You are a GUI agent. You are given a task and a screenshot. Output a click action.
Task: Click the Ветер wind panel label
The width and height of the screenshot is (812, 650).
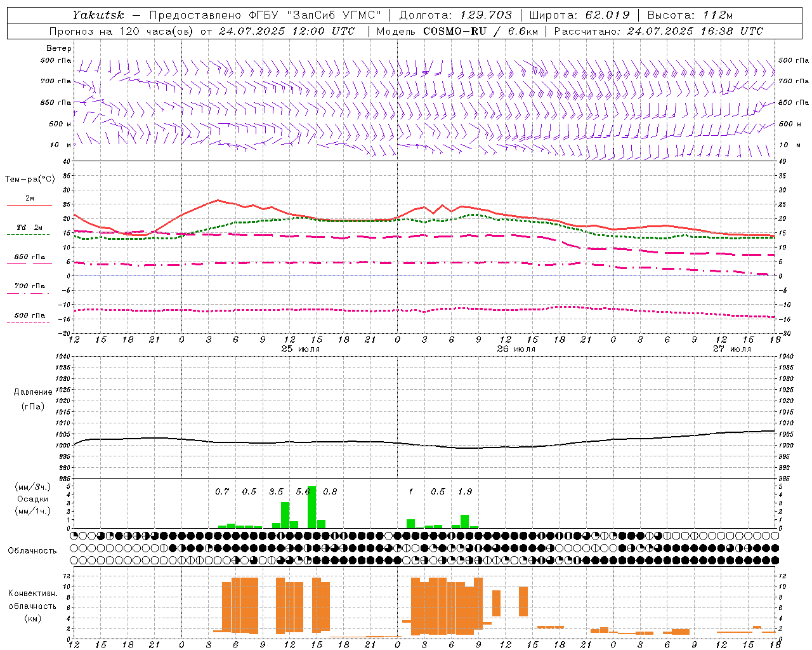click(59, 48)
